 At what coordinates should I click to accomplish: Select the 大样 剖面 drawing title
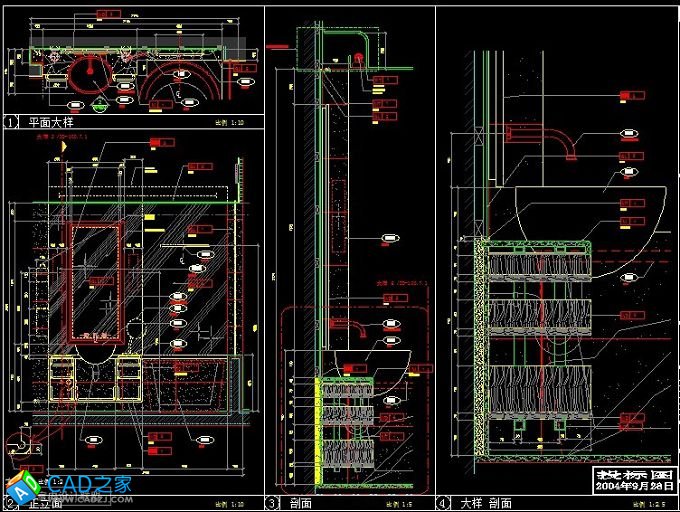click(487, 503)
